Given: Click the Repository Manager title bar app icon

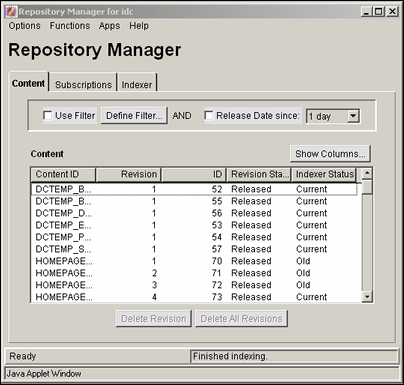Looking at the screenshot, I should 11,12.
